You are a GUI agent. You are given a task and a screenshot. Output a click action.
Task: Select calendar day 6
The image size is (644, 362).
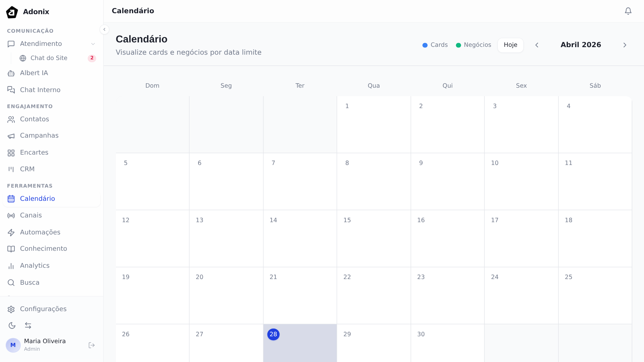click(x=226, y=182)
